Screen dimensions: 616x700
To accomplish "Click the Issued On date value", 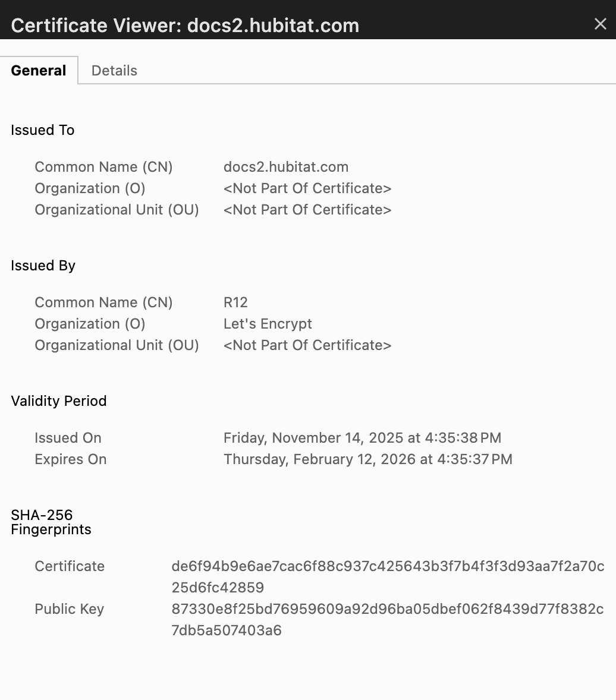I will click(x=362, y=438).
